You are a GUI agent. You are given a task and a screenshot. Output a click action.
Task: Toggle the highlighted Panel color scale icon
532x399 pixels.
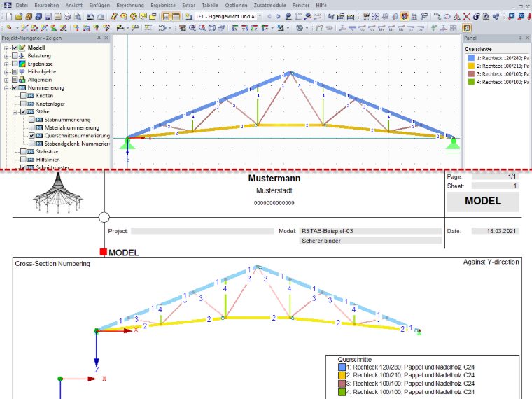tap(467, 28)
